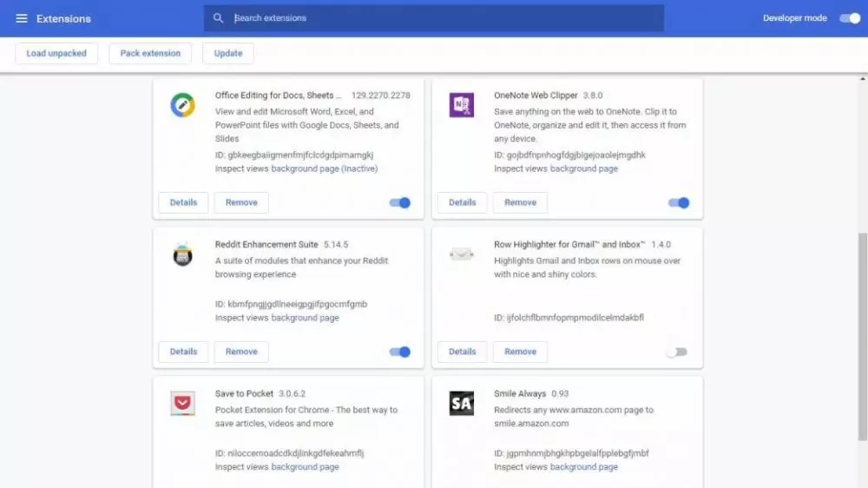Inspect Save to Pocket background page

[305, 466]
